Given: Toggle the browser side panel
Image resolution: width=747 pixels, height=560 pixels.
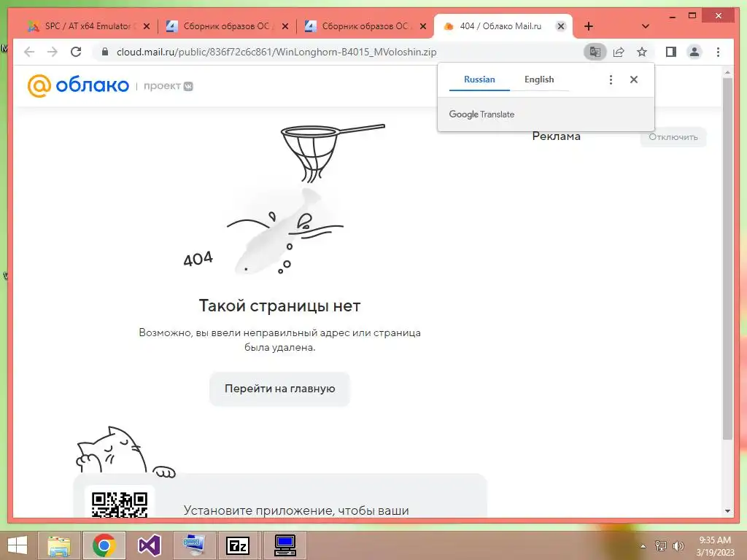Looking at the screenshot, I should (671, 52).
